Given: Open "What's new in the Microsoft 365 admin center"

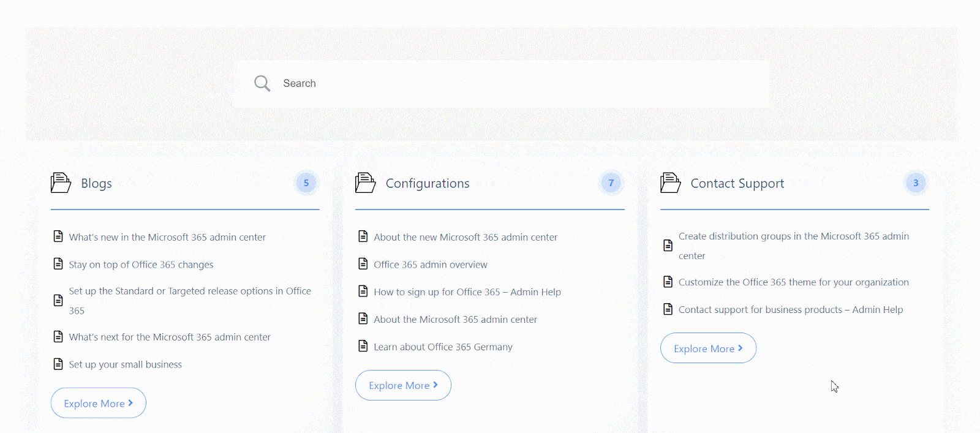Looking at the screenshot, I should tap(167, 237).
